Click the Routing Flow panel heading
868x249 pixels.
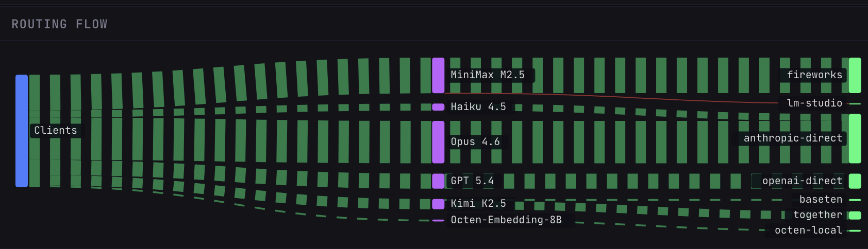click(x=60, y=24)
